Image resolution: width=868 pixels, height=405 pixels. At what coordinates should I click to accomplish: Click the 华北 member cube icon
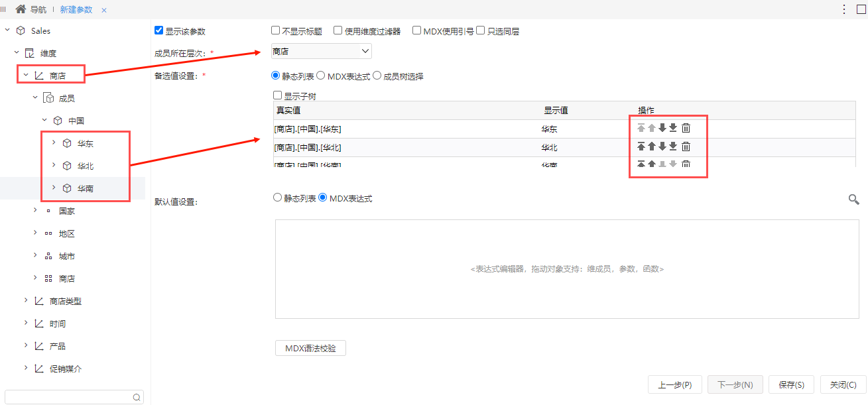click(x=67, y=166)
